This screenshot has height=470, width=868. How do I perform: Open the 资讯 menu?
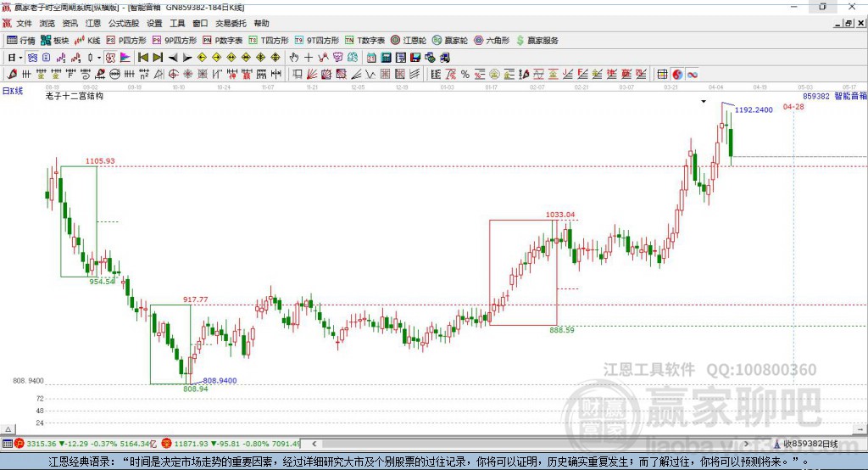pyautogui.click(x=70, y=23)
